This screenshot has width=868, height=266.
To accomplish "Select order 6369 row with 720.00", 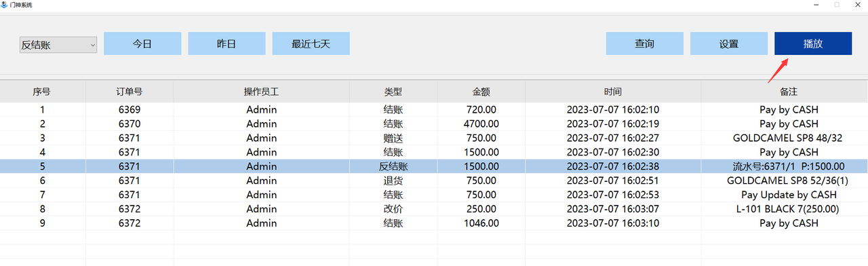I will (434, 109).
